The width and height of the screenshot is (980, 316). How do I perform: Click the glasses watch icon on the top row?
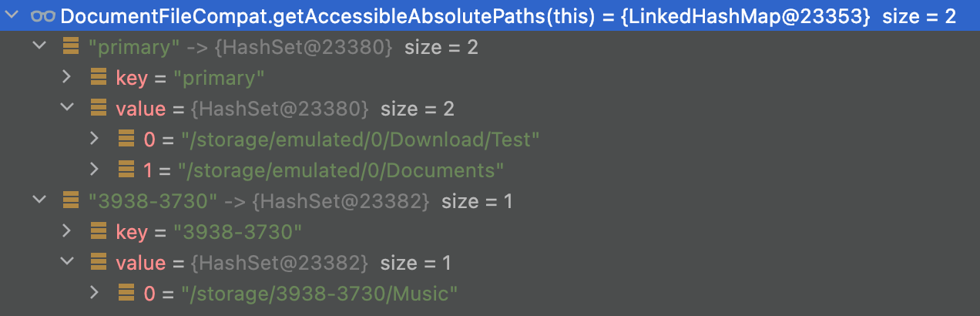[x=42, y=16]
